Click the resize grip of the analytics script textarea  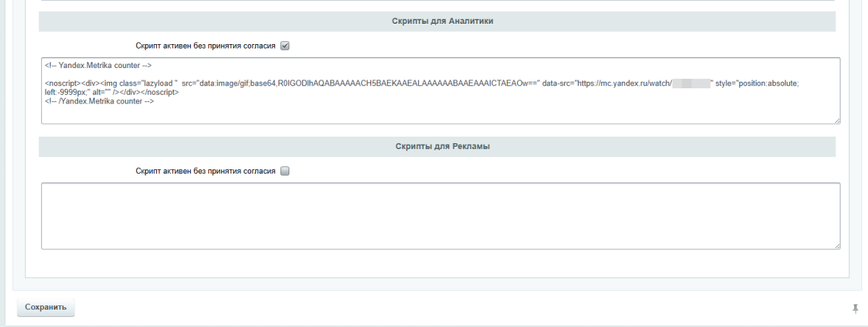pyautogui.click(x=836, y=120)
